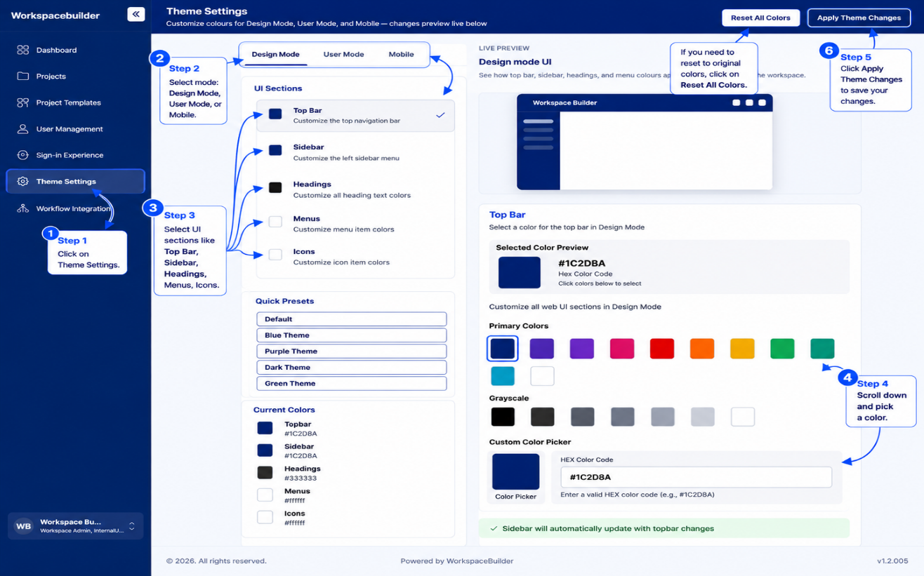Pick the lightest gray grayscale swatch

tap(703, 417)
